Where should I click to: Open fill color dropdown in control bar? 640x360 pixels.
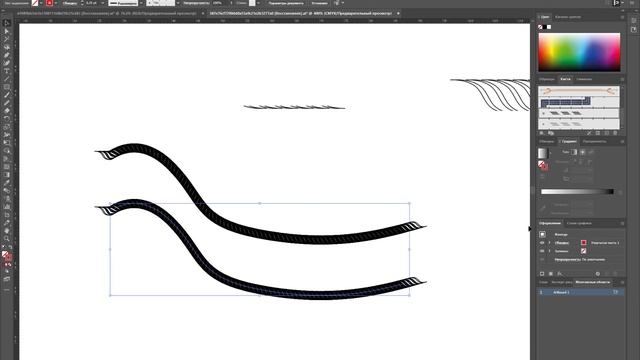[x=41, y=3]
